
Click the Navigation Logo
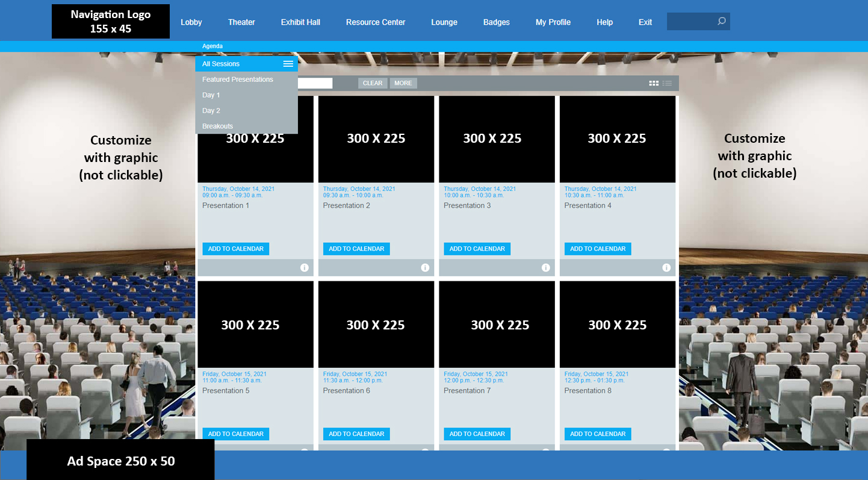(x=111, y=21)
